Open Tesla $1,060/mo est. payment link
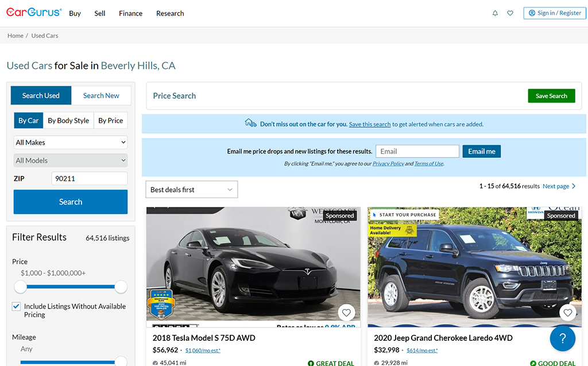 pos(203,350)
